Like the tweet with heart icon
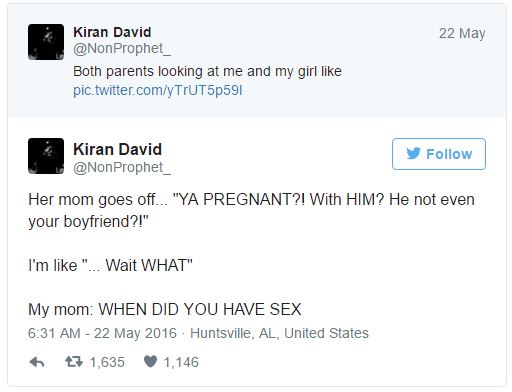This screenshot has width=512, height=392. click(150, 362)
